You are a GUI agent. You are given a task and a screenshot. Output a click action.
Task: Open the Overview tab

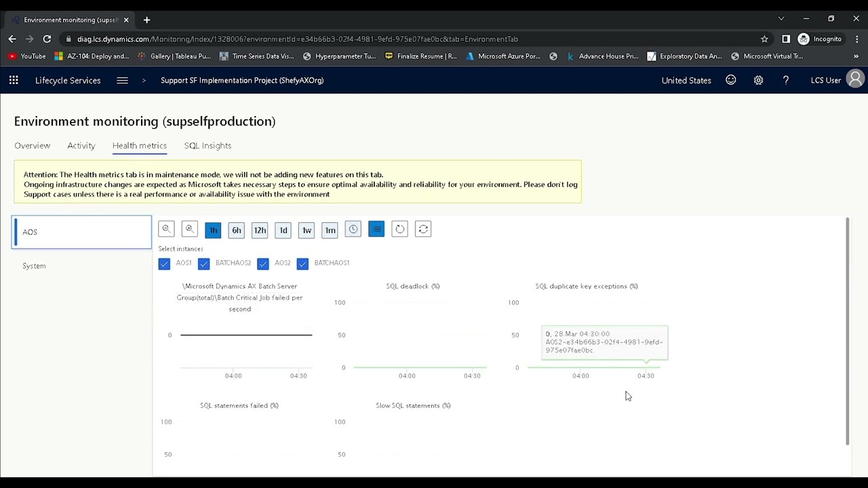click(32, 146)
